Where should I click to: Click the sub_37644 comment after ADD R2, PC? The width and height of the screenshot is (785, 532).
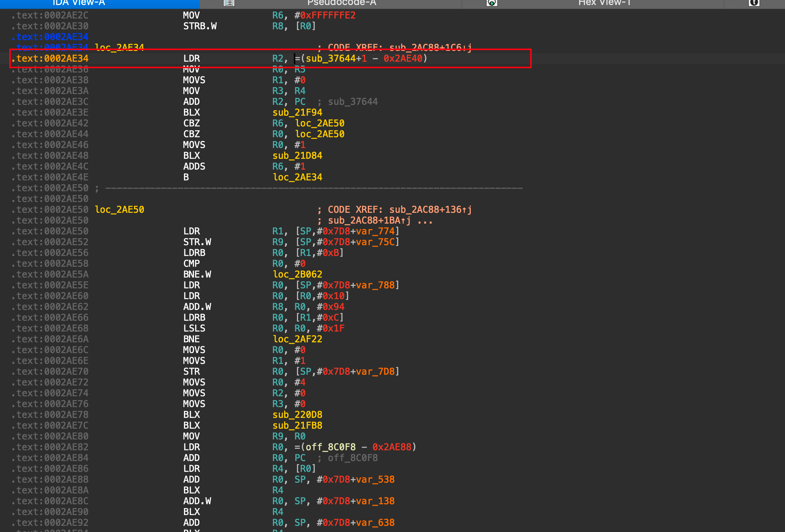pos(352,102)
